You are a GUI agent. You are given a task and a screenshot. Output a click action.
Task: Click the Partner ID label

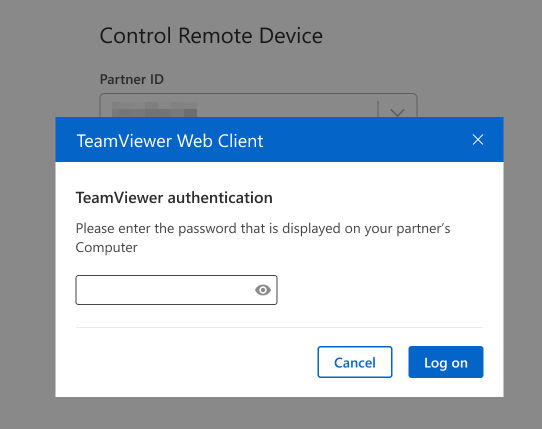132,79
